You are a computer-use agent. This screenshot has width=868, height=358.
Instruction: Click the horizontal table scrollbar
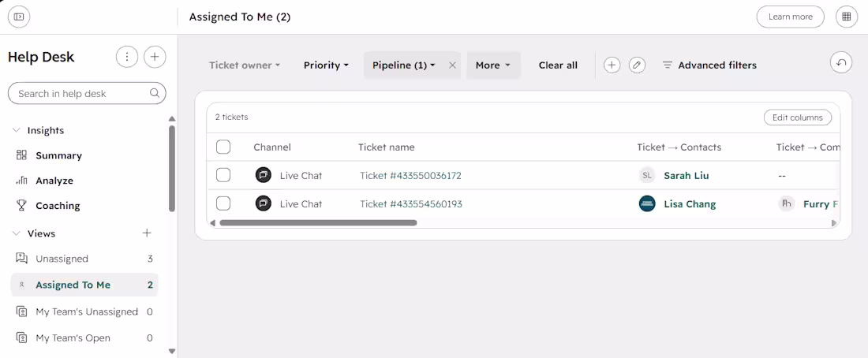tap(318, 223)
